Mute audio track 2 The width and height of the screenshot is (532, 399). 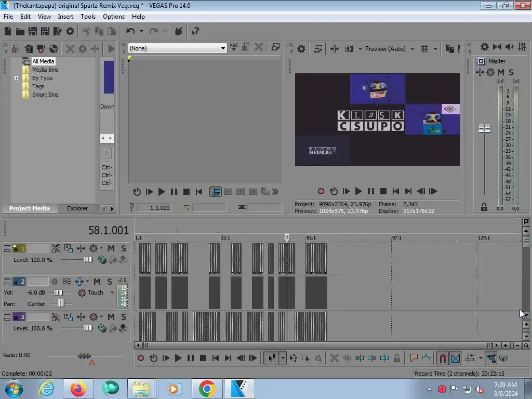tap(97, 282)
